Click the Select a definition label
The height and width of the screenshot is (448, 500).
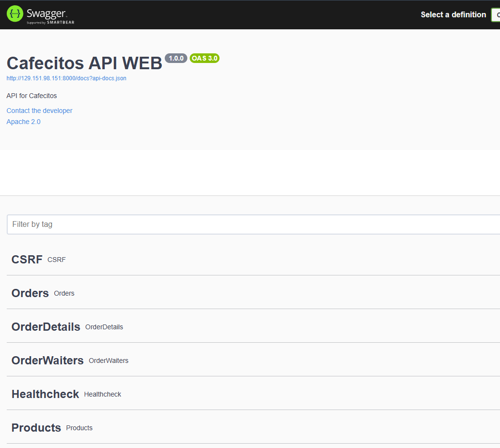click(453, 15)
